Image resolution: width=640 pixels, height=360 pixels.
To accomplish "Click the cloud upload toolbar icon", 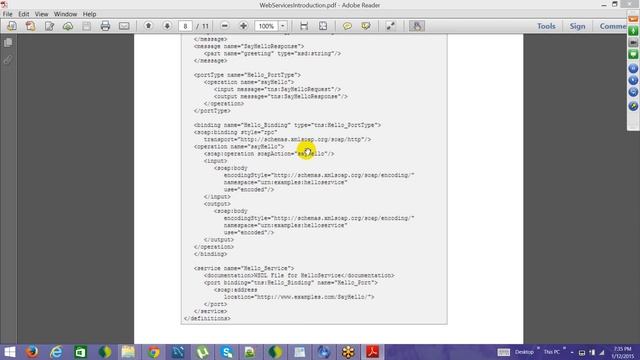I will point(68,26).
